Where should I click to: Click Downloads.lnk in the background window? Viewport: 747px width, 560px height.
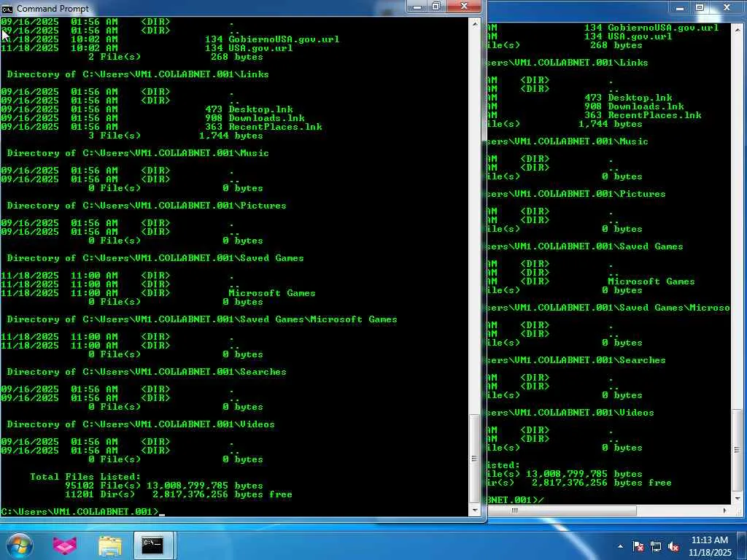pyautogui.click(x=646, y=106)
